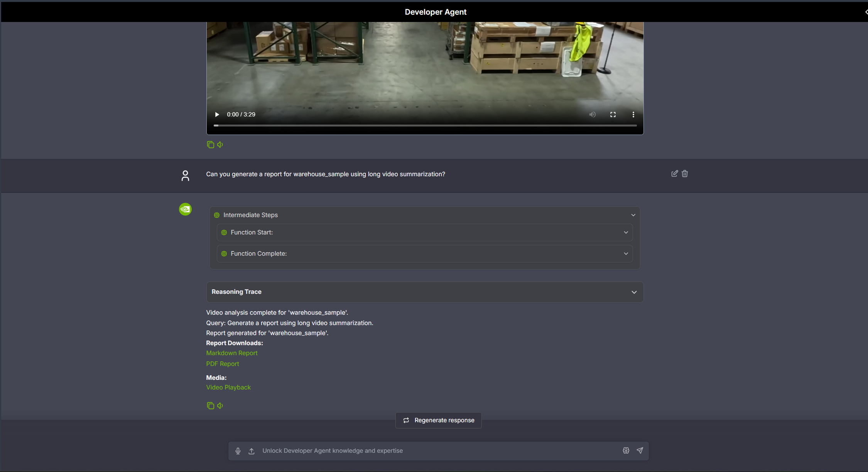Expand the Function Complete details
The width and height of the screenshot is (868, 472).
(x=626, y=253)
